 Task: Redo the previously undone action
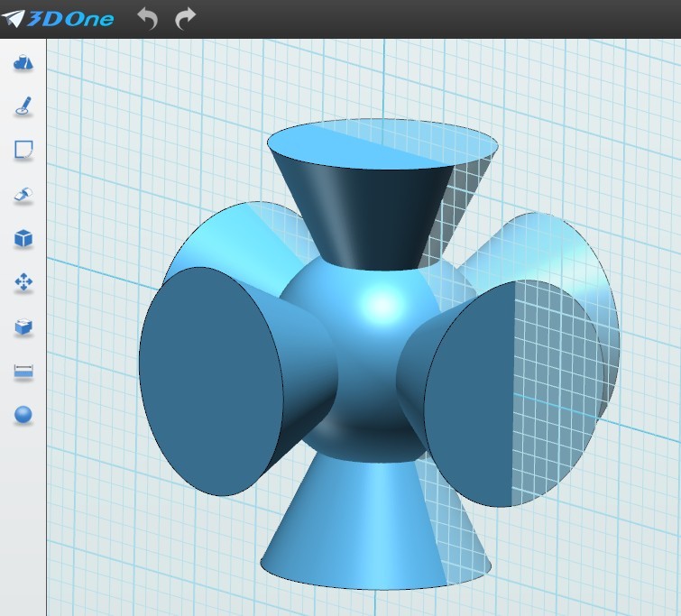[185, 18]
